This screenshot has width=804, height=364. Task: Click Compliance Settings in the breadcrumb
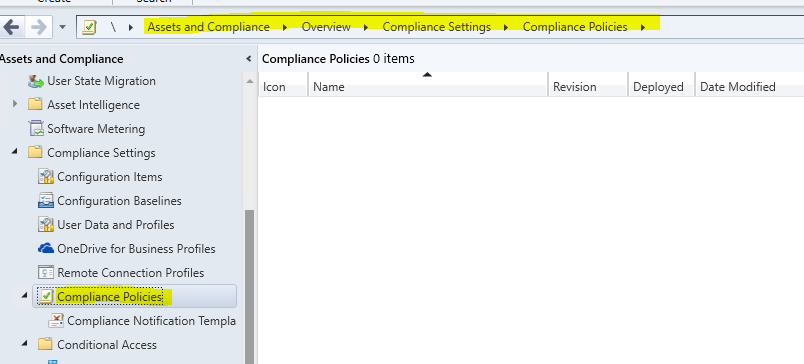click(436, 27)
